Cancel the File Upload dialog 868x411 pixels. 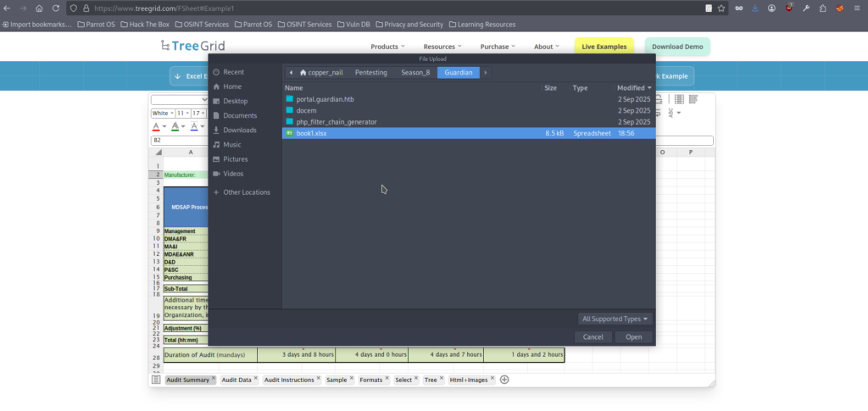tap(593, 336)
